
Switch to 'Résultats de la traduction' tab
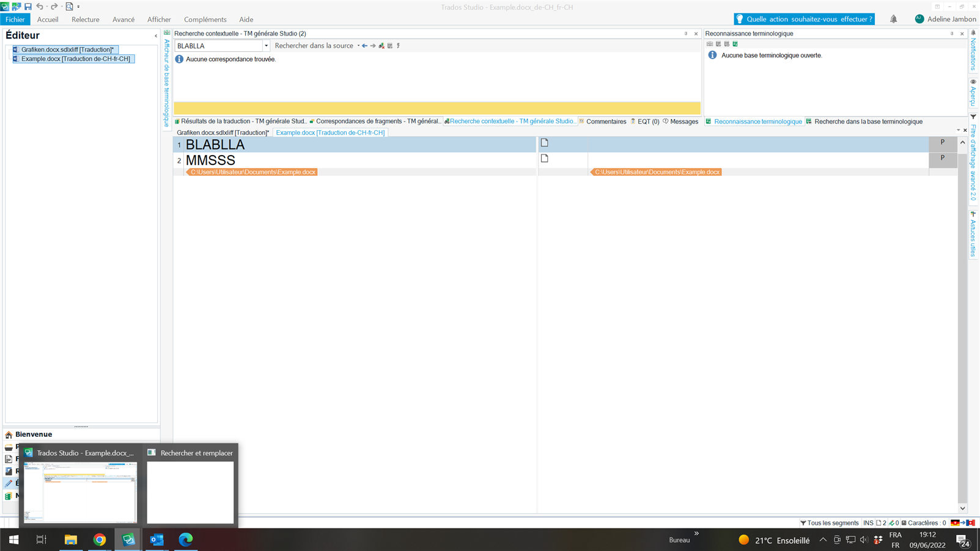tap(240, 122)
